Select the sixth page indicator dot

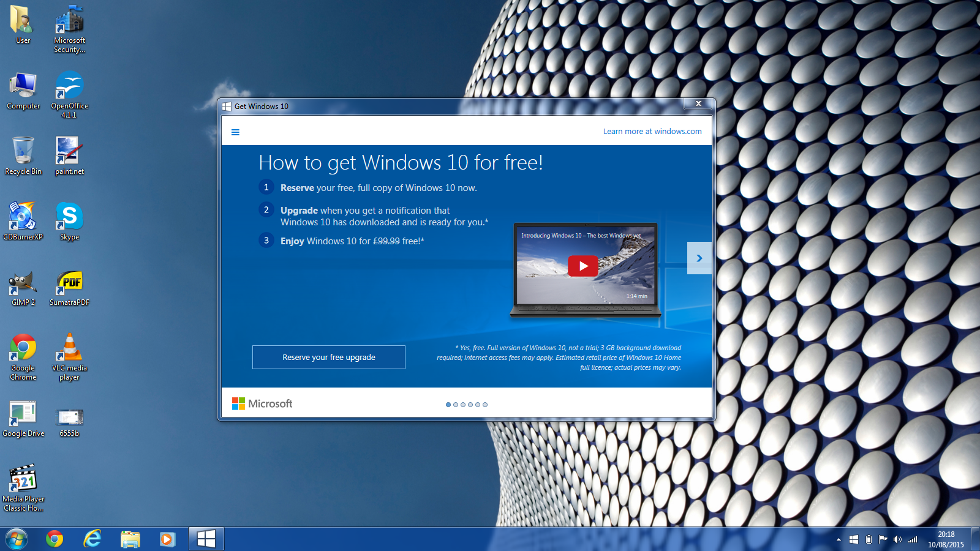(485, 405)
